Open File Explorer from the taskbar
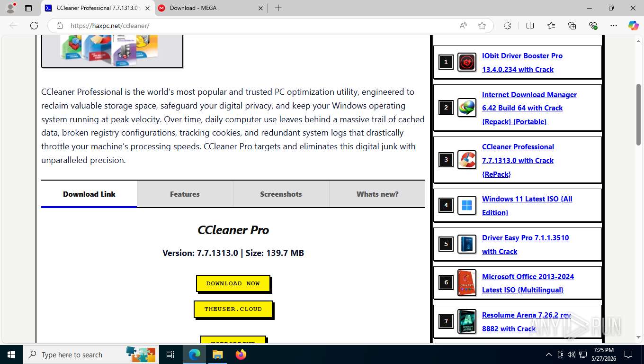Image resolution: width=644 pixels, height=364 pixels. pos(217,355)
